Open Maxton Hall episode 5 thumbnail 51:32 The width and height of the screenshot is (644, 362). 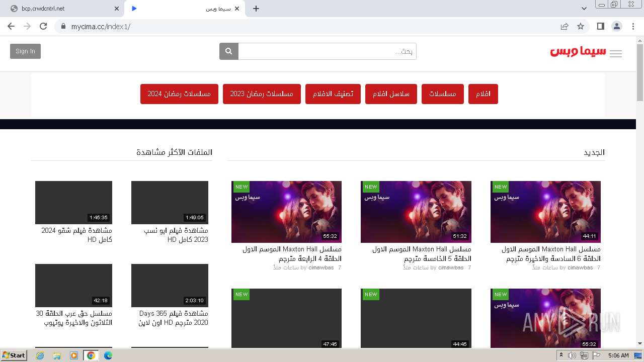pos(416,212)
